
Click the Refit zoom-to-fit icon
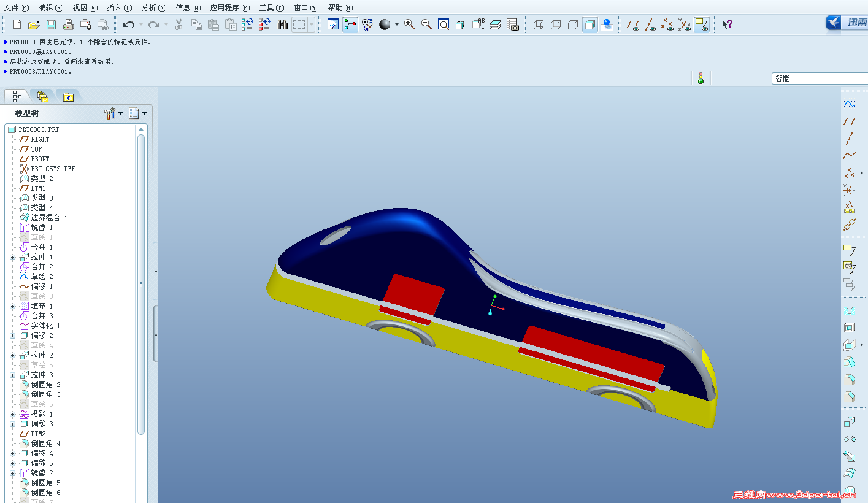(444, 25)
